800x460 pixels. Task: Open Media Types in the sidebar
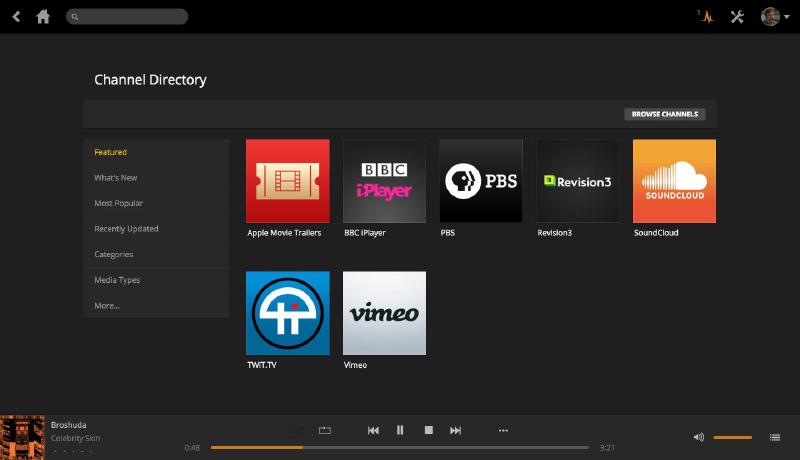pyautogui.click(x=156, y=280)
